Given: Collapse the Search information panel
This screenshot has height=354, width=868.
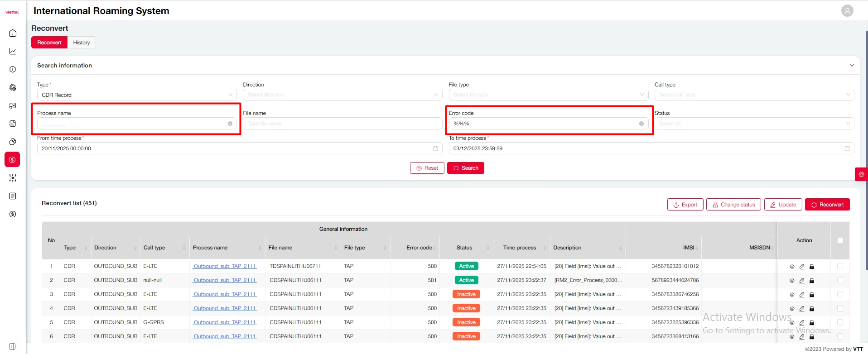Looking at the screenshot, I should click(852, 66).
